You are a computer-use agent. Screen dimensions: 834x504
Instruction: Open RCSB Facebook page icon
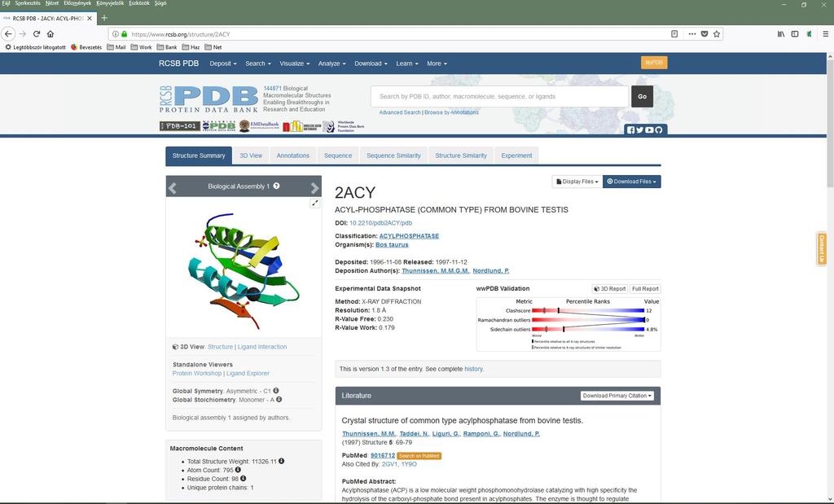[x=631, y=130]
